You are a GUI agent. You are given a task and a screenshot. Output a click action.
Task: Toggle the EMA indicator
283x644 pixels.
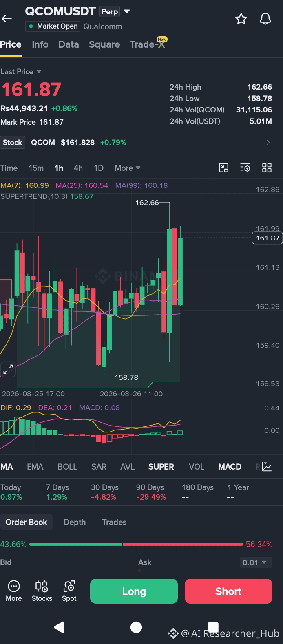[x=35, y=467]
